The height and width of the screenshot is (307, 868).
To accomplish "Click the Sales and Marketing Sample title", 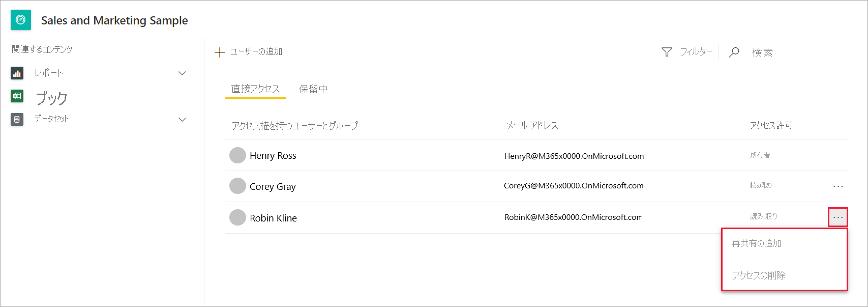I will [x=114, y=20].
